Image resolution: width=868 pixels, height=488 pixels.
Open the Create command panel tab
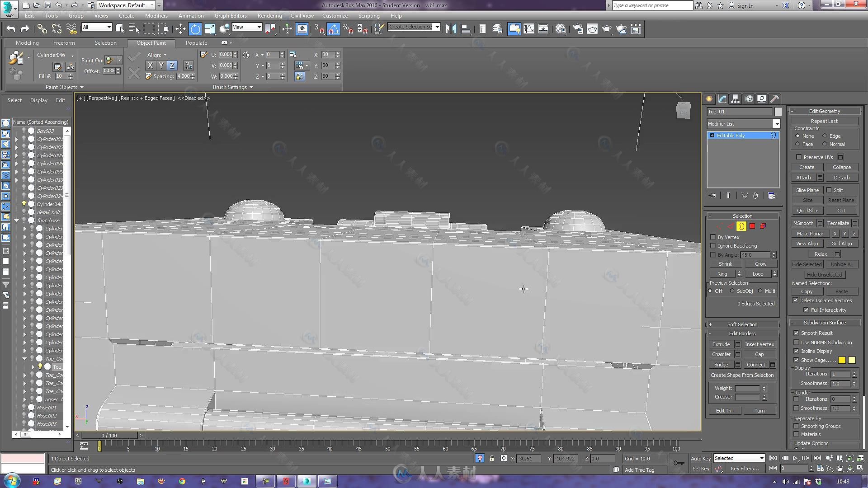point(709,99)
